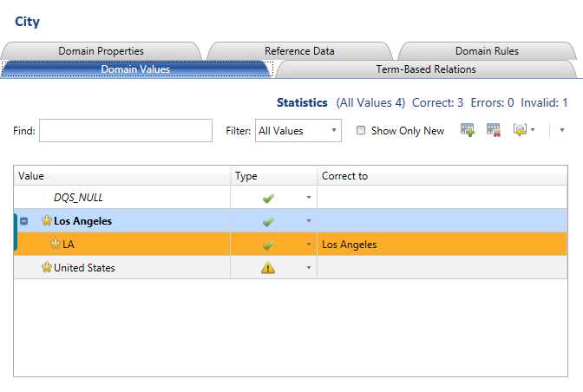Click the star icon beside Los Angeles
The height and width of the screenshot is (392, 583).
click(47, 221)
